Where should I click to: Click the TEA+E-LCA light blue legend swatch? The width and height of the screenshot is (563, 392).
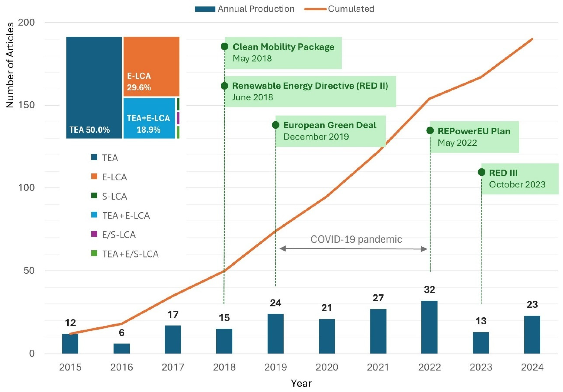94,215
